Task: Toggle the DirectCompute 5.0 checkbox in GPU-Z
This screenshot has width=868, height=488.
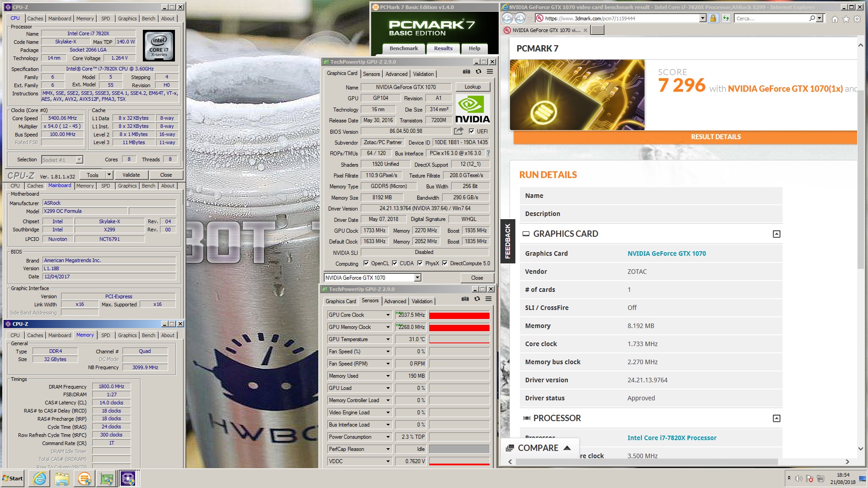Action: 445,263
